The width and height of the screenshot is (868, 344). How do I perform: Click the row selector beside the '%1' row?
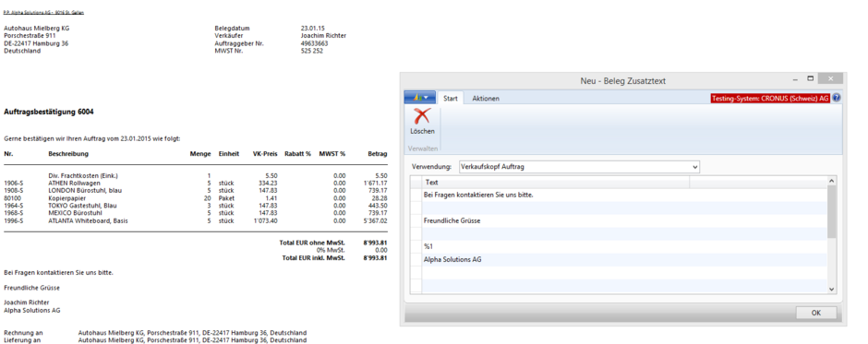click(x=416, y=246)
